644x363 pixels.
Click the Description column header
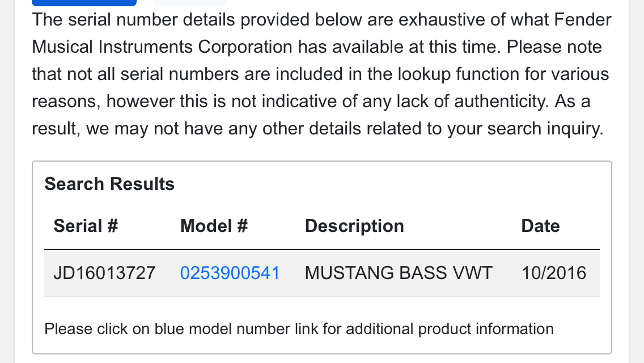(x=354, y=226)
